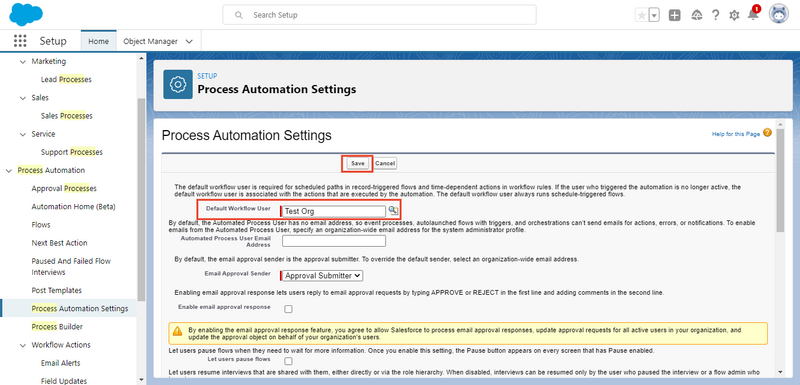Image resolution: width=800 pixels, height=385 pixels.
Task: Open the Default Workflow User lookup icon
Action: (x=393, y=211)
